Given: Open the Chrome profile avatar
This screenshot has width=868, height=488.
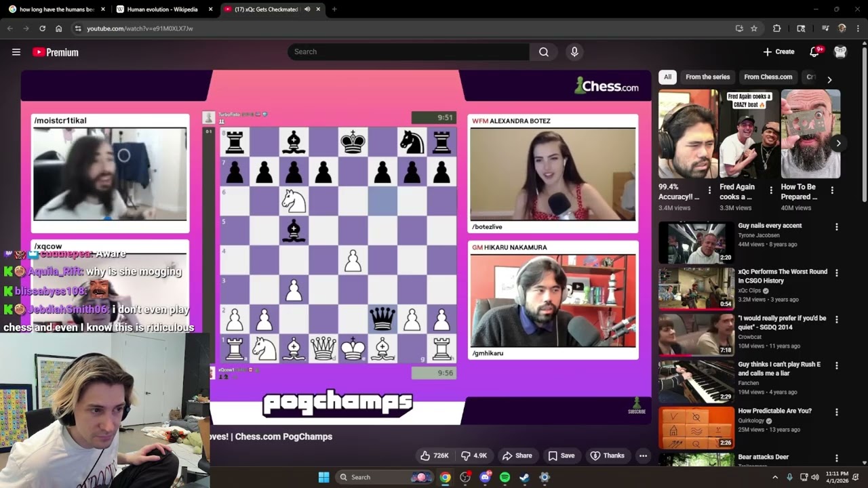Looking at the screenshot, I should [x=842, y=28].
